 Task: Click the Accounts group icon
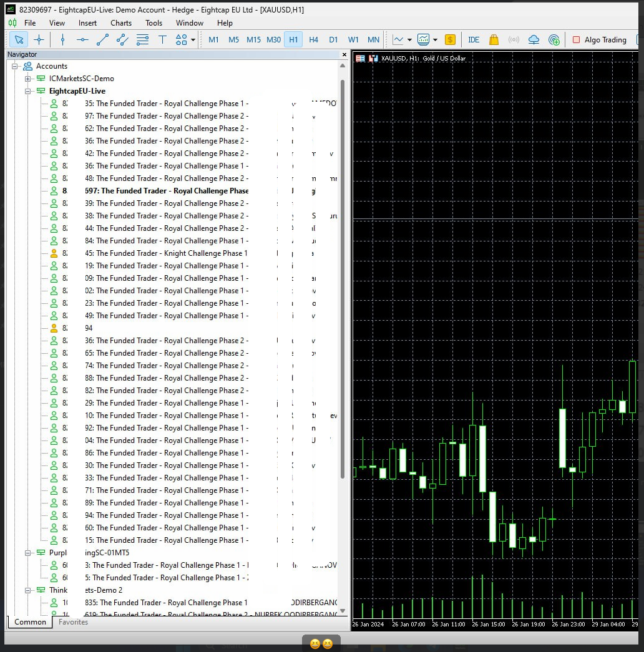tap(28, 66)
